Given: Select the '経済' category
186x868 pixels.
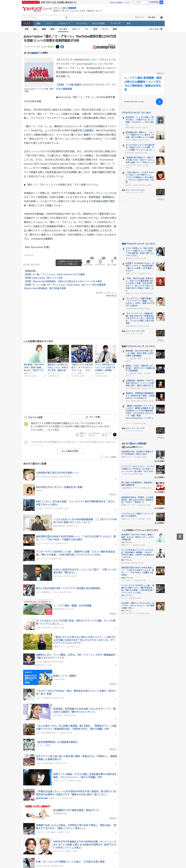Looking at the screenshot, I should coord(52,29).
